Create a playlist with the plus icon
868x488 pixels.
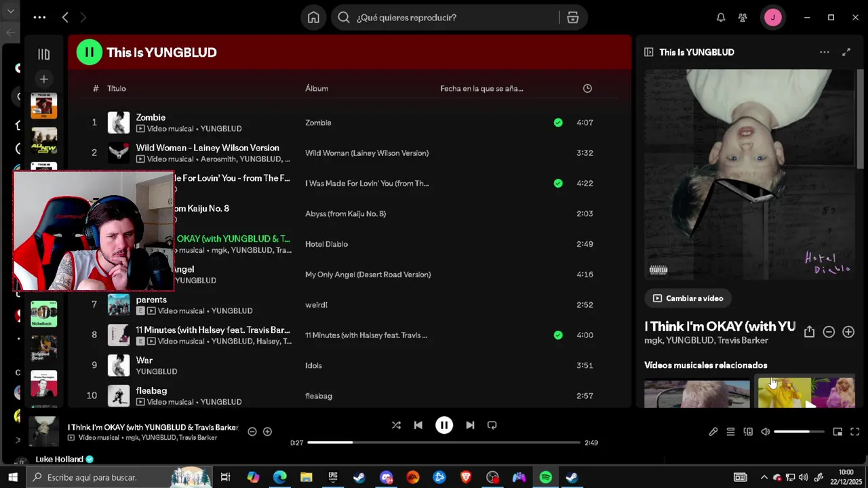point(43,79)
